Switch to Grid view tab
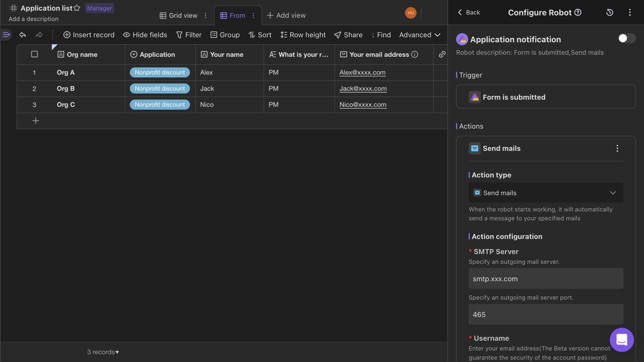 click(x=178, y=15)
